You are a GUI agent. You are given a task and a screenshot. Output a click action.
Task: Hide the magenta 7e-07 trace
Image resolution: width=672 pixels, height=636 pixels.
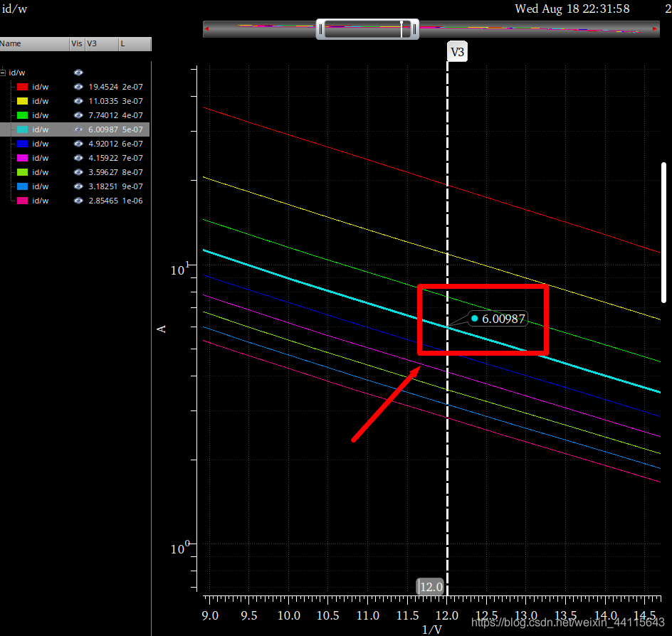click(78, 158)
